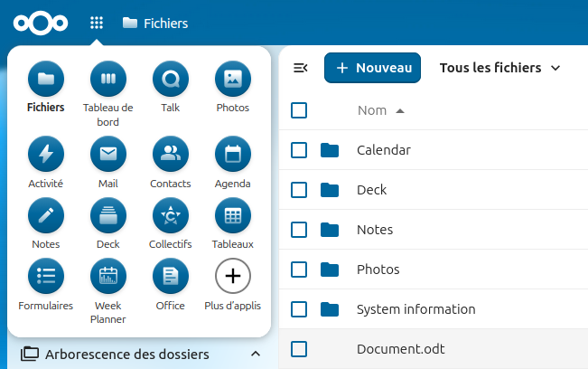Launch the Tableaux app
This screenshot has width=588, height=369.
pyautogui.click(x=232, y=215)
